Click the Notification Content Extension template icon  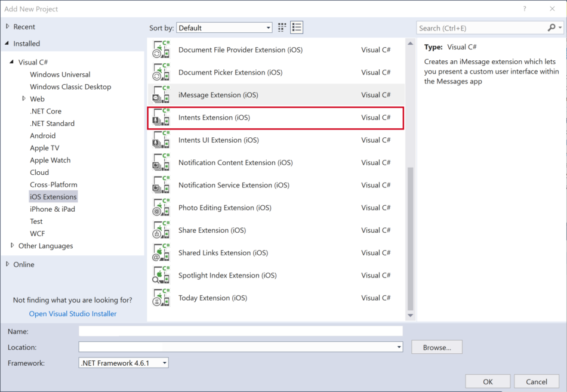[161, 162]
